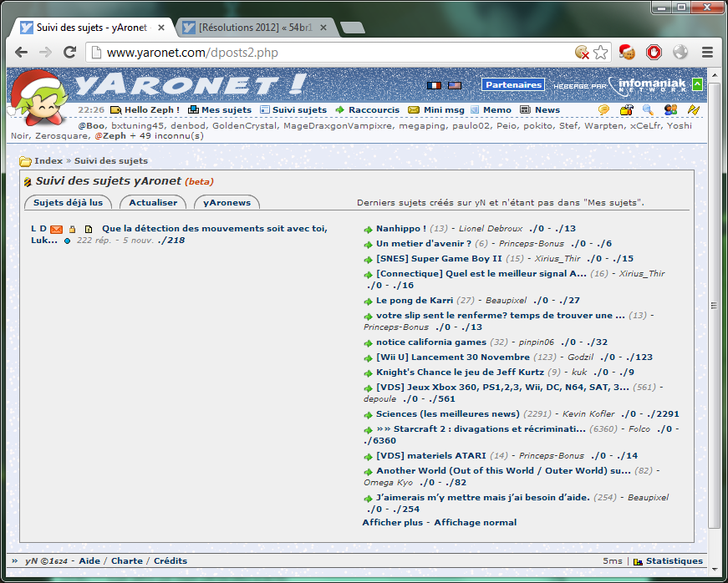Collapse the header using the green arrow button
The height and width of the screenshot is (583, 728).
point(698,84)
